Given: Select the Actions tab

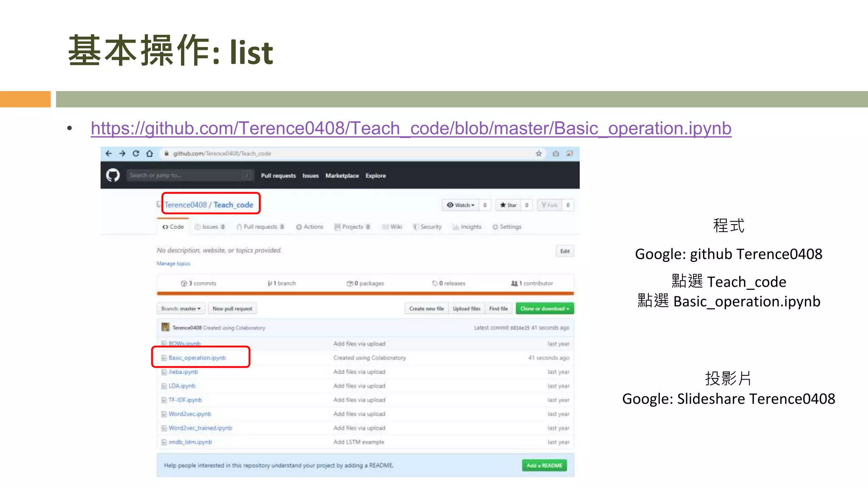Looking at the screenshot, I should [x=309, y=227].
